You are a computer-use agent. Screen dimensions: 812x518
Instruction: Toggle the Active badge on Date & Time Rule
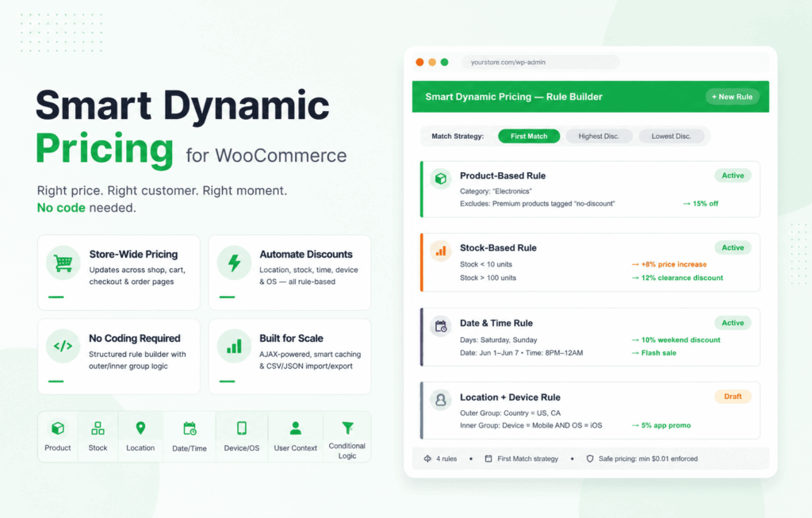click(733, 323)
